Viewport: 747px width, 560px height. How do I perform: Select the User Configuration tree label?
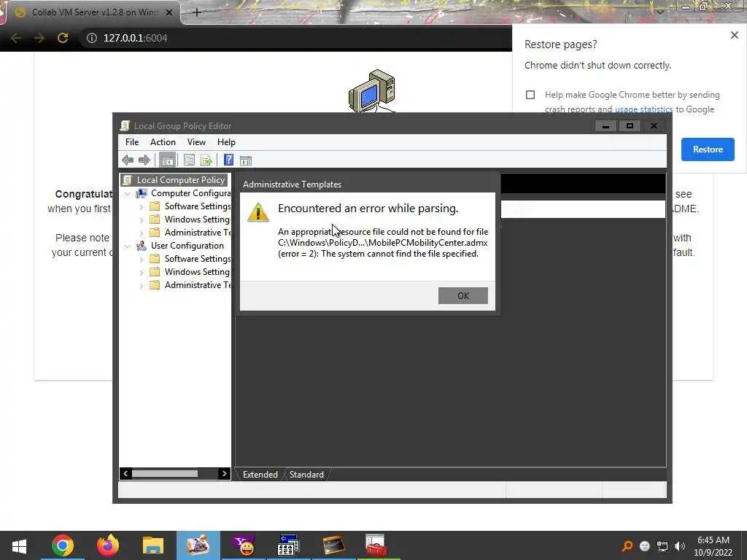pos(187,246)
